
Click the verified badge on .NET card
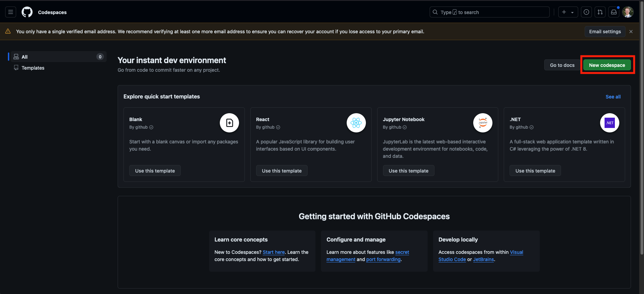point(532,127)
